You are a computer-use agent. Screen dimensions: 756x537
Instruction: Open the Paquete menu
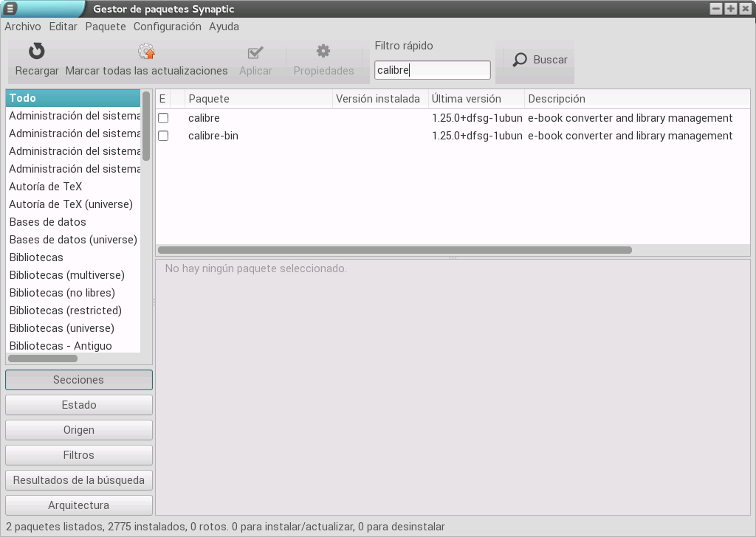click(106, 27)
